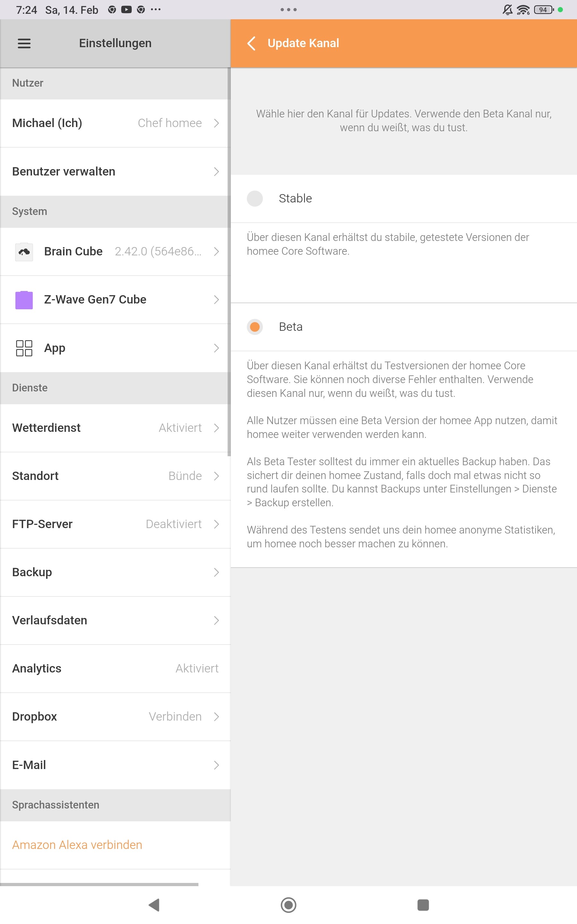The height and width of the screenshot is (924, 577).
Task: Select the Beta update channel
Action: tap(255, 327)
